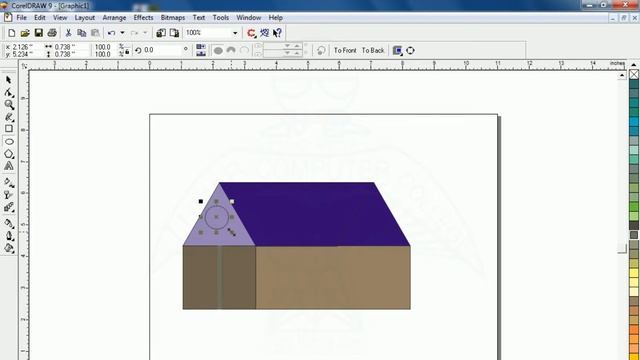640x360 pixels.
Task: Undo the last action
Action: (111, 33)
